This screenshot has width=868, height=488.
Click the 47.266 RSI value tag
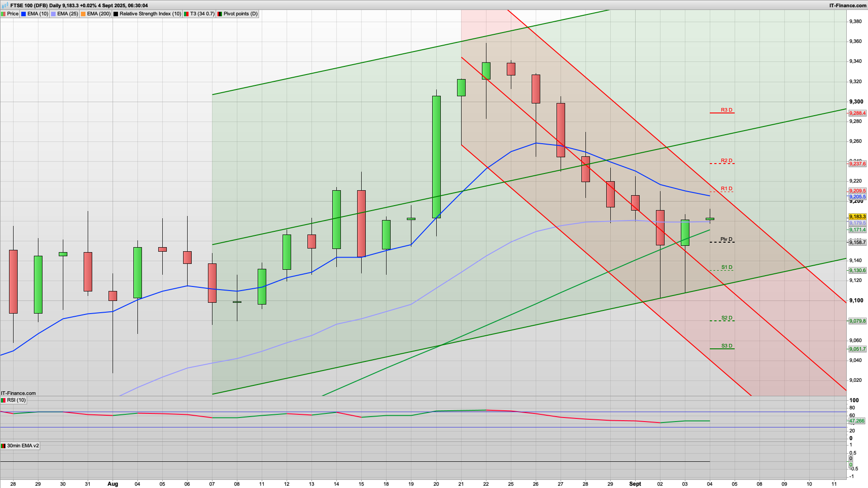click(857, 421)
